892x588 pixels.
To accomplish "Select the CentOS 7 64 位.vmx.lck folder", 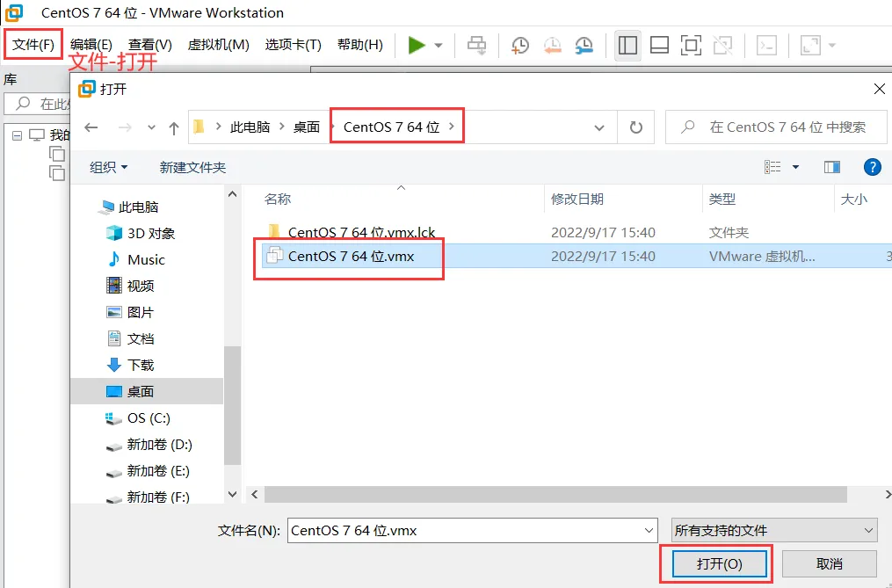I will pos(361,232).
